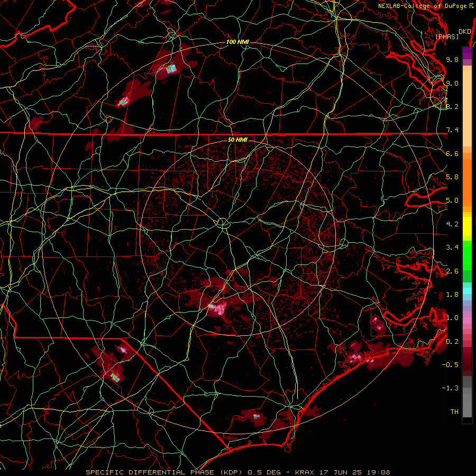
Task: Click the bright green segment of the color bar
Action: pyautogui.click(x=467, y=255)
